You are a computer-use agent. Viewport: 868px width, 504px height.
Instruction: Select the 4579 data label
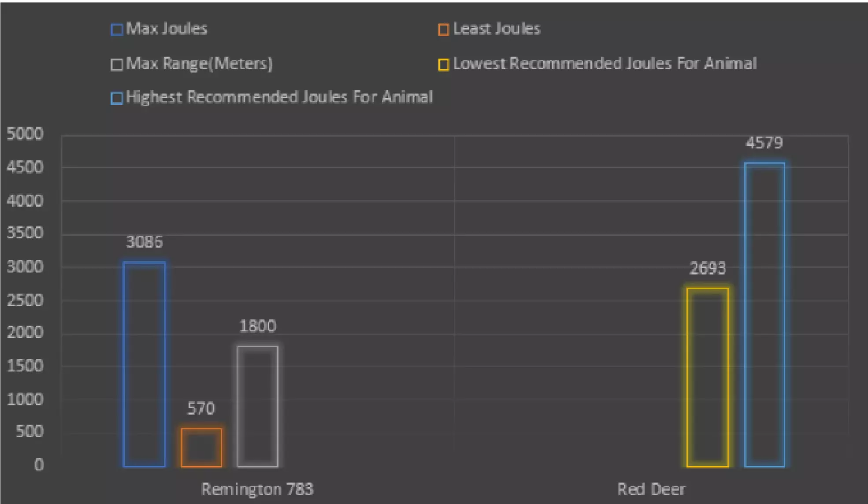click(764, 143)
